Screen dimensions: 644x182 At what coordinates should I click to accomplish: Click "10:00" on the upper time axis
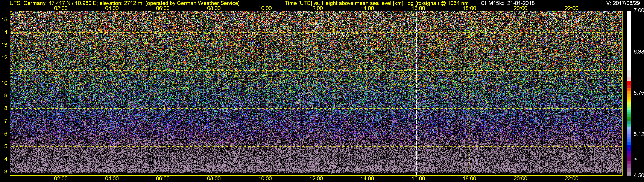pyautogui.click(x=265, y=8)
